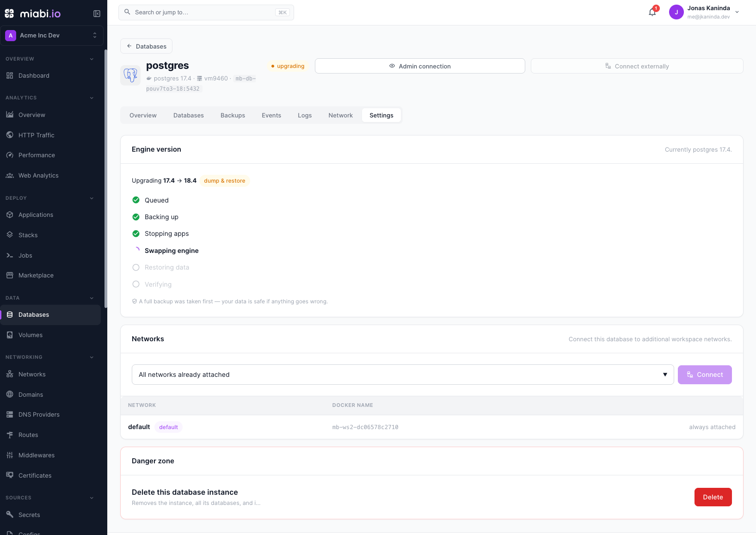This screenshot has height=535, width=756.
Task: Click the Swapping engine progress spinner
Action: coord(136,250)
